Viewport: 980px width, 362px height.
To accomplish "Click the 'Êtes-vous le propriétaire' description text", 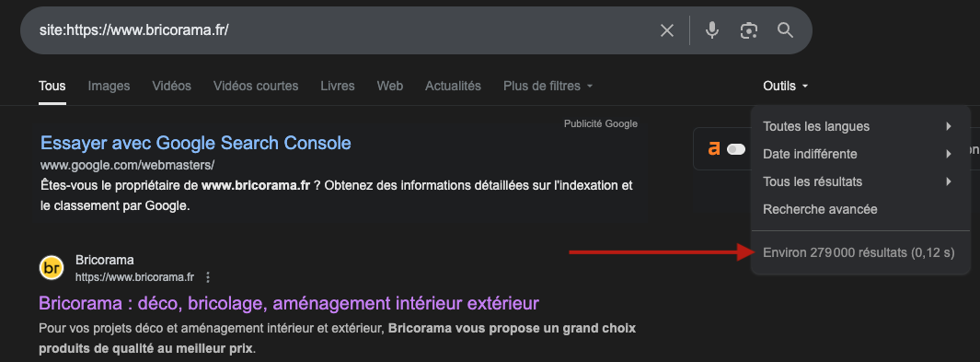I will click(337, 195).
